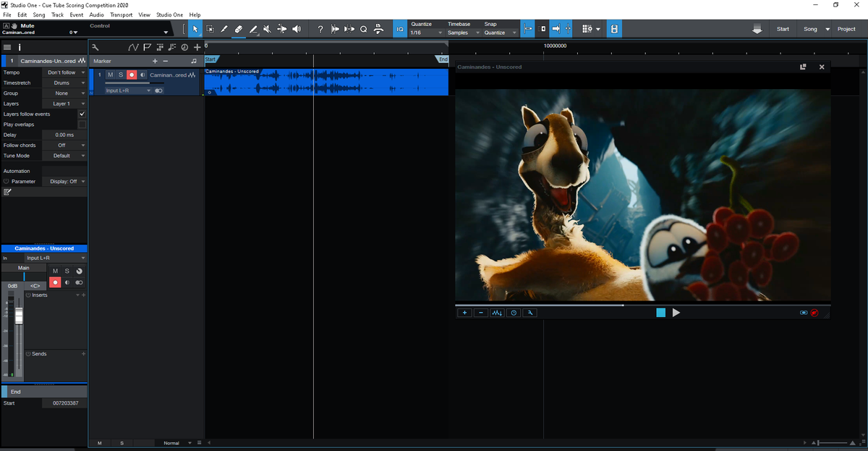This screenshot has width=868, height=451.
Task: Go to the Start page
Action: [783, 29]
